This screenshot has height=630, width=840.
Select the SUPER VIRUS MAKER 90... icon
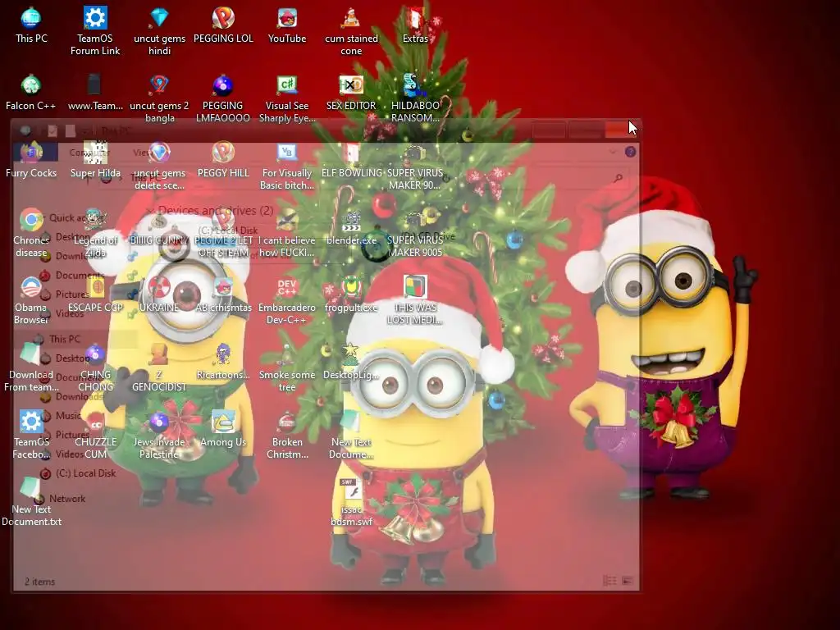pyautogui.click(x=415, y=166)
